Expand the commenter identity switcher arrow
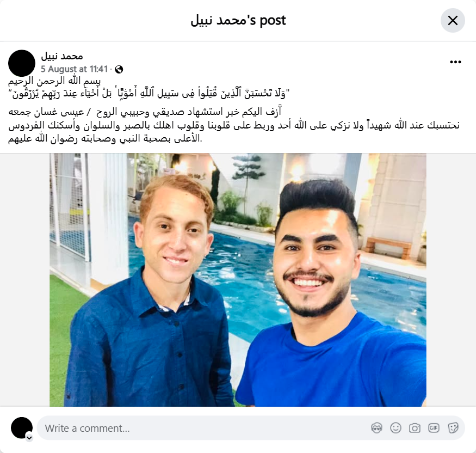Viewport: 476px width, 453px height. click(29, 438)
